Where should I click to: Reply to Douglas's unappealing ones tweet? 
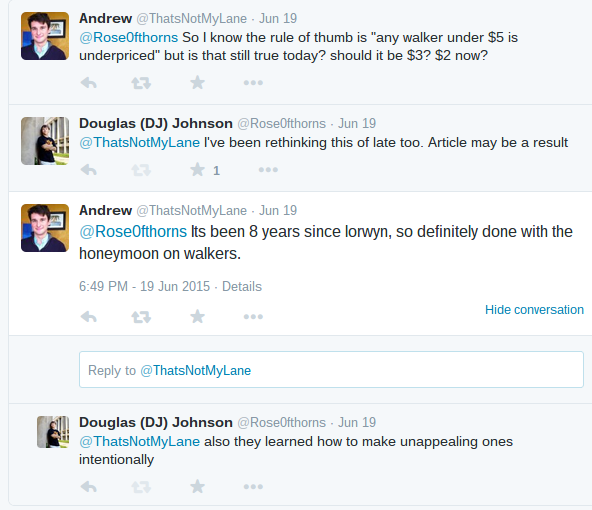tap(89, 487)
